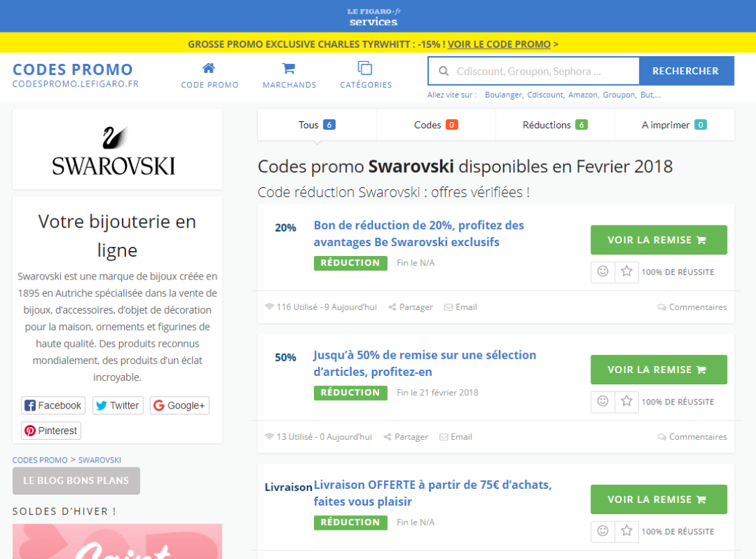Click Réduction badge on Livraison offer
756x559 pixels.
tap(351, 523)
